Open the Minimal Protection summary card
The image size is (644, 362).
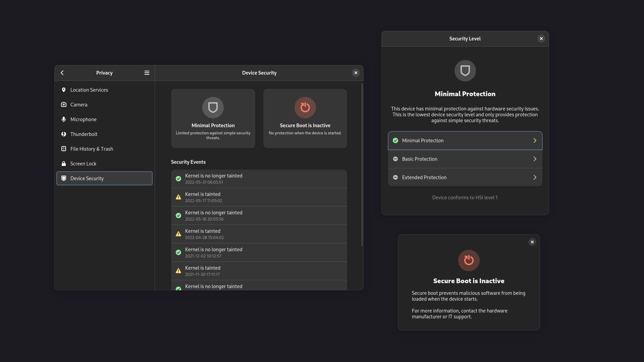pyautogui.click(x=213, y=118)
